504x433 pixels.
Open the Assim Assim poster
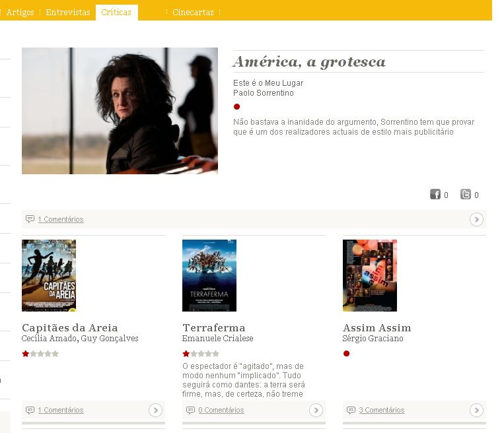click(370, 275)
